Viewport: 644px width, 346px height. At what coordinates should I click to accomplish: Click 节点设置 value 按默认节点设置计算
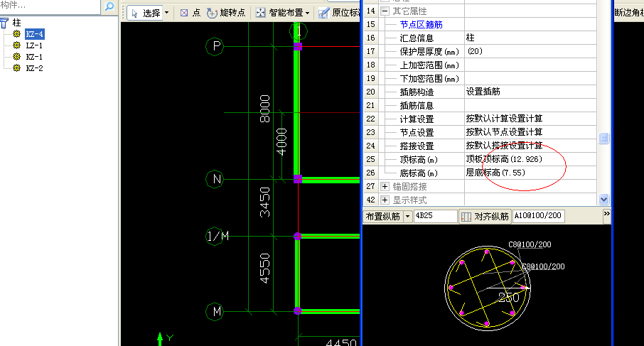pyautogui.click(x=530, y=133)
